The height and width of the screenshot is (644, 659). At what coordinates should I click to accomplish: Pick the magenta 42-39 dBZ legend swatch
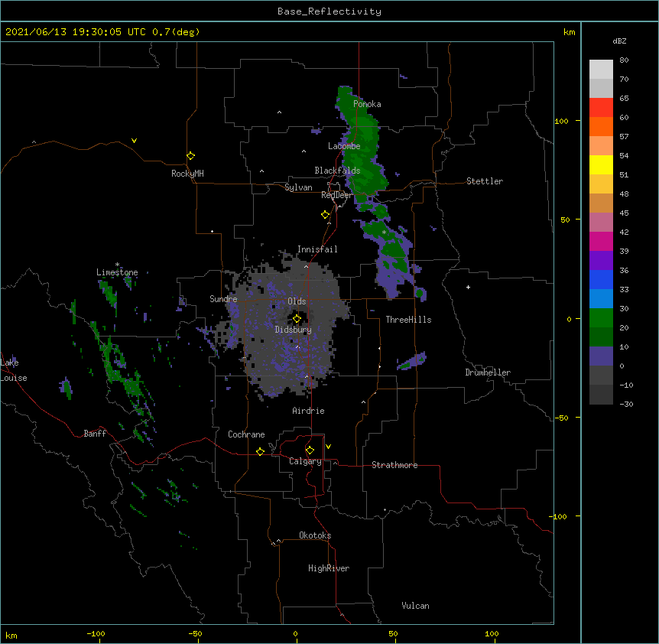pos(601,241)
